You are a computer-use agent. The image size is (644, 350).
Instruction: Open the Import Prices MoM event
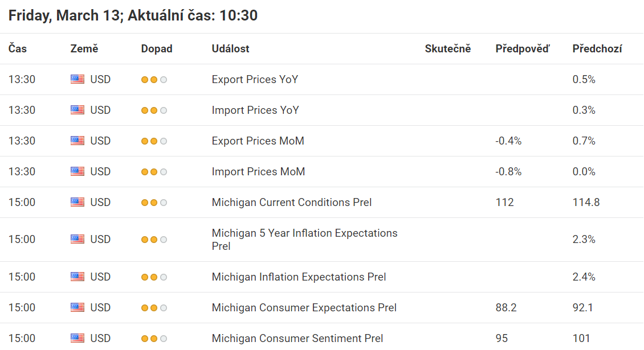(x=258, y=171)
